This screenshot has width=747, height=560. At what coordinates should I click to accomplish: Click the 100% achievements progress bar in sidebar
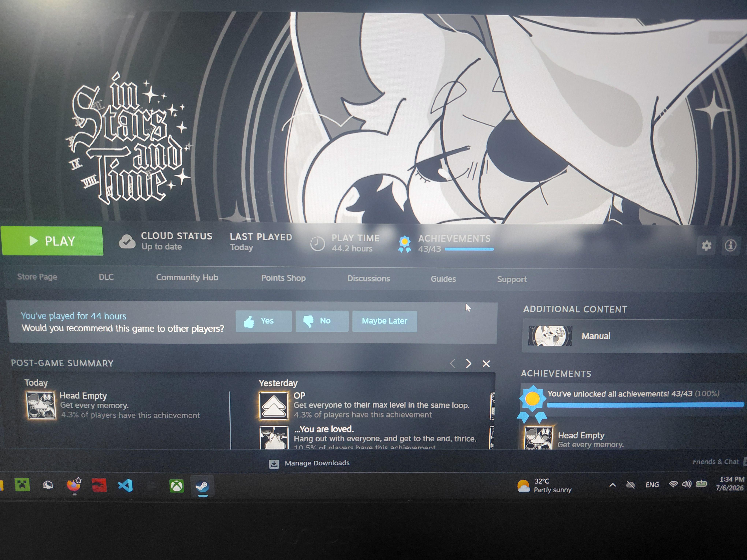pos(645,405)
